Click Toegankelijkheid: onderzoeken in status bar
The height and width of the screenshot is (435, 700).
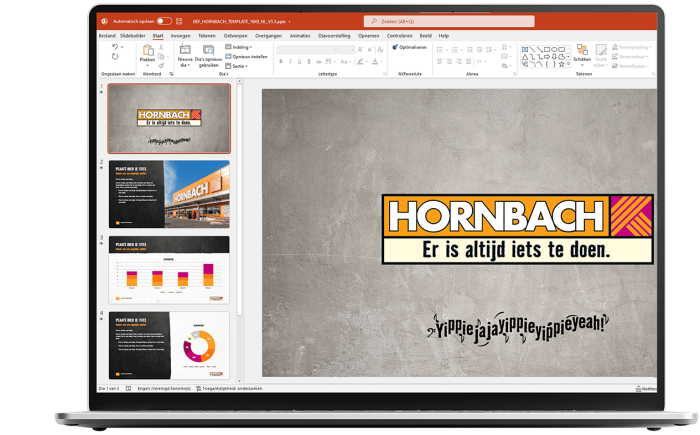[229, 389]
